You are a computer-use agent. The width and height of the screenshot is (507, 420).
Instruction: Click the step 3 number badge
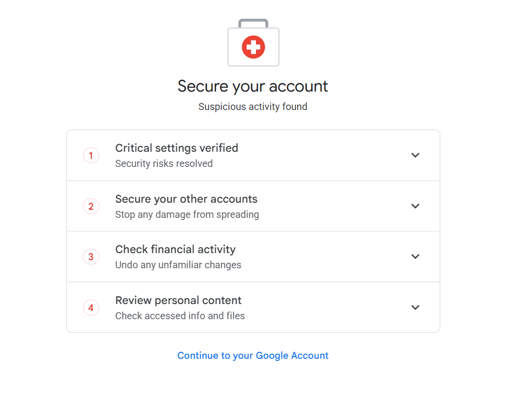(x=91, y=257)
